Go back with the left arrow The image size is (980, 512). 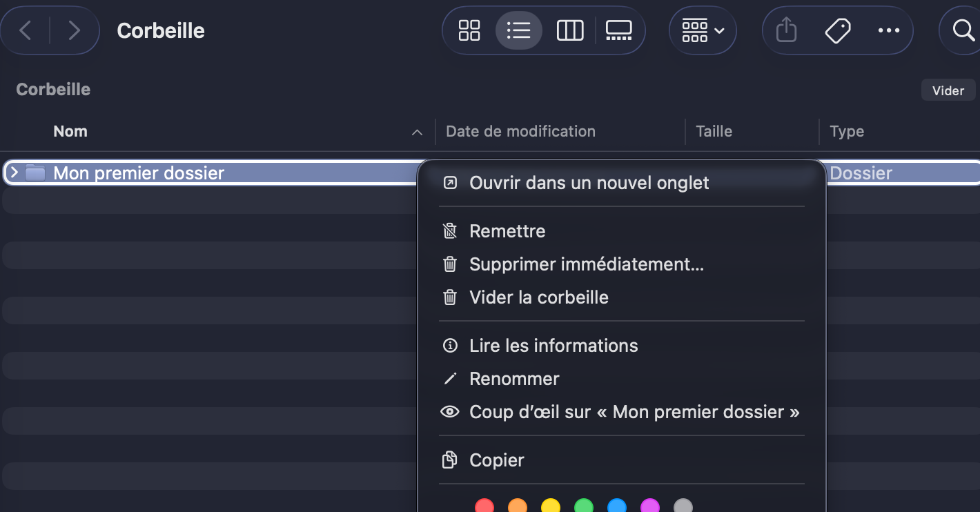click(26, 30)
